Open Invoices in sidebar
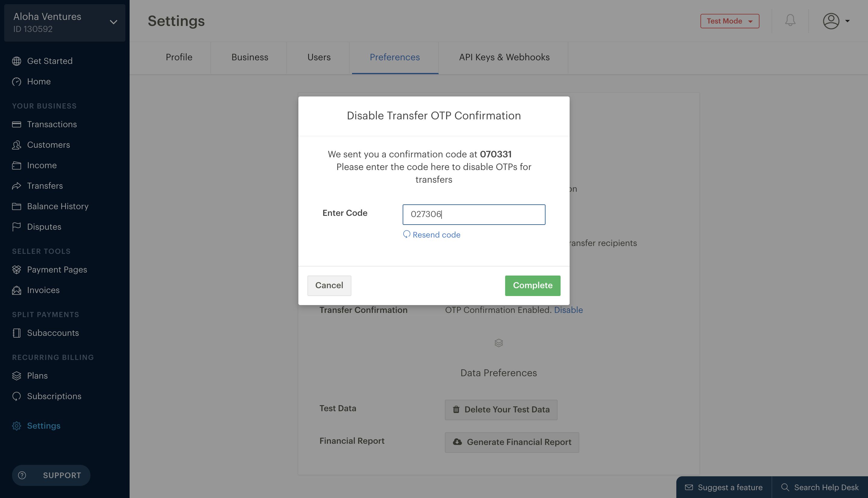This screenshot has height=498, width=868. [43, 290]
